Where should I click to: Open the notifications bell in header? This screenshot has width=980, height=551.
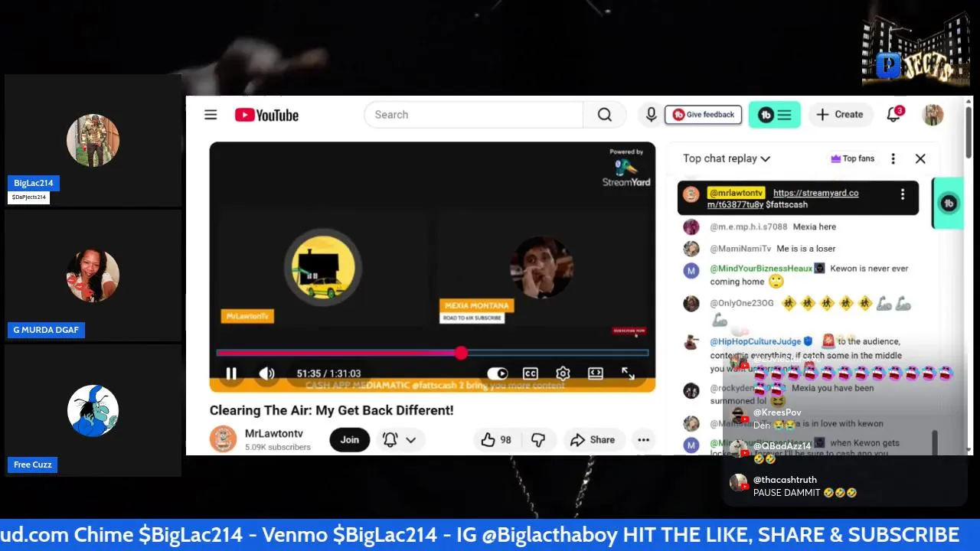pos(894,115)
